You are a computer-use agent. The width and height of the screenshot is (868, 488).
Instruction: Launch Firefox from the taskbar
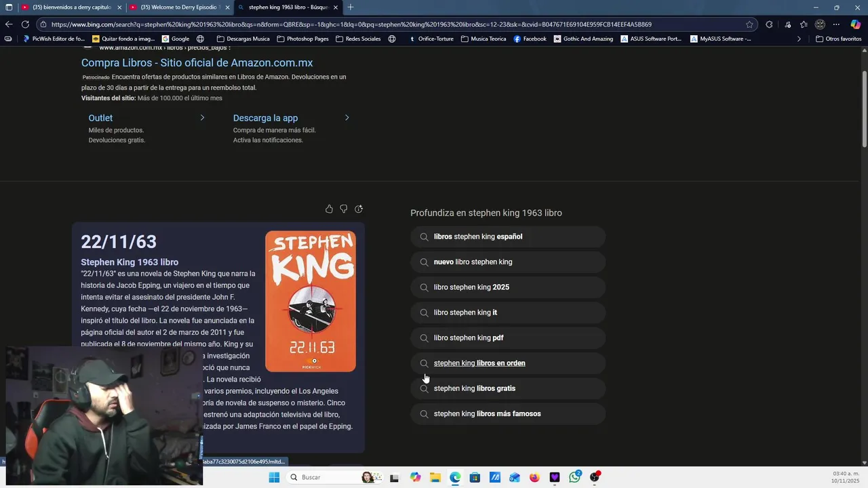tap(534, 477)
